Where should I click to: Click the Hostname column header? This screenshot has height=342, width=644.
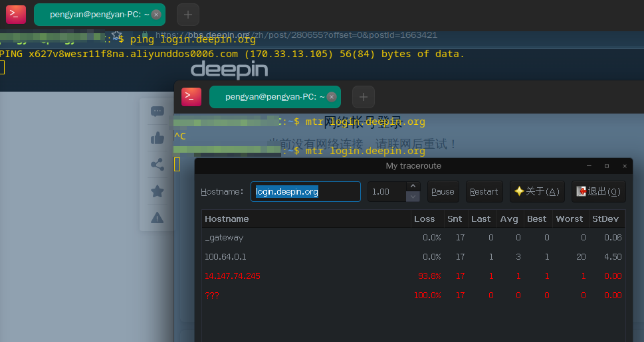coord(306,219)
